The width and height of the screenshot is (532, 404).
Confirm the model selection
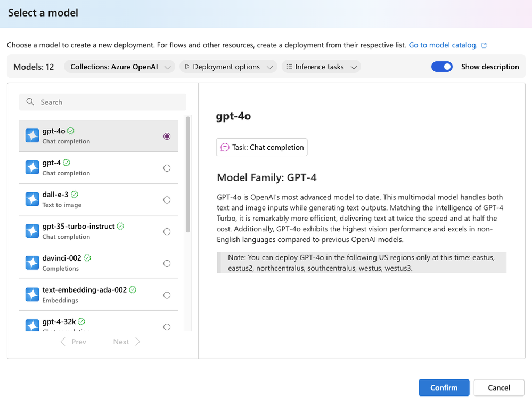[444, 387]
